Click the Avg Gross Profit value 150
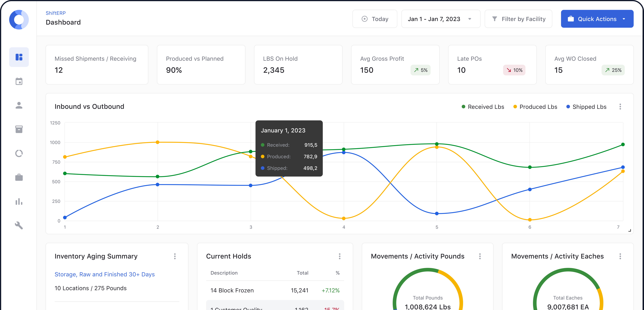This screenshot has width=644, height=310. [367, 70]
